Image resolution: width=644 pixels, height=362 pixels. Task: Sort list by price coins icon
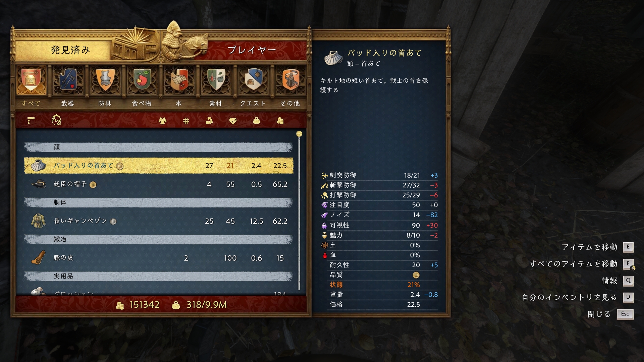click(x=280, y=121)
